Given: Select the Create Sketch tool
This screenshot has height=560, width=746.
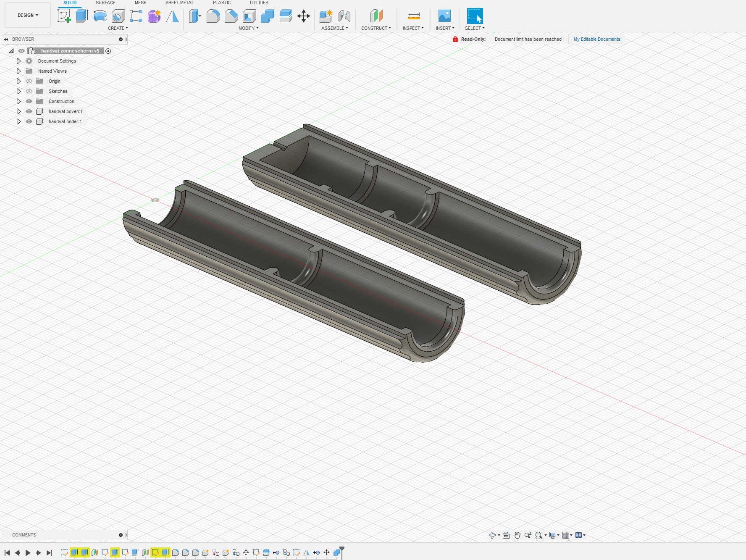Looking at the screenshot, I should [64, 16].
